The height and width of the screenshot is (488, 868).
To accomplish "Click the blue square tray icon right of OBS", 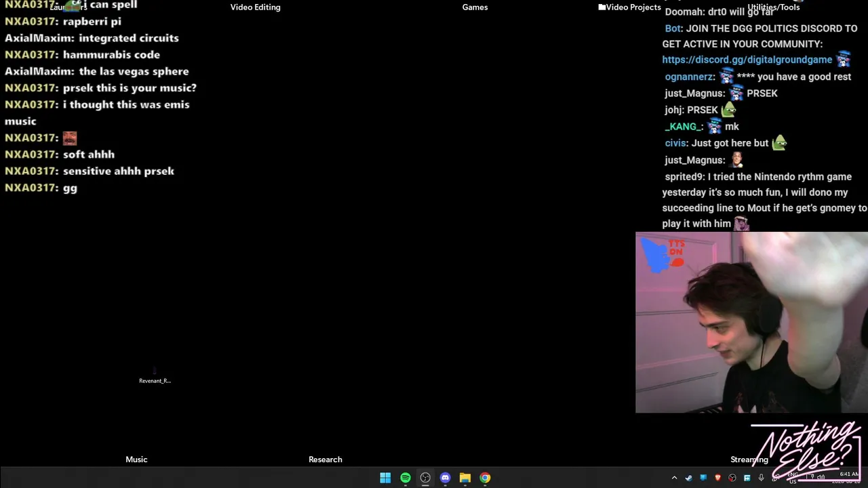I will pyautogui.click(x=747, y=478).
